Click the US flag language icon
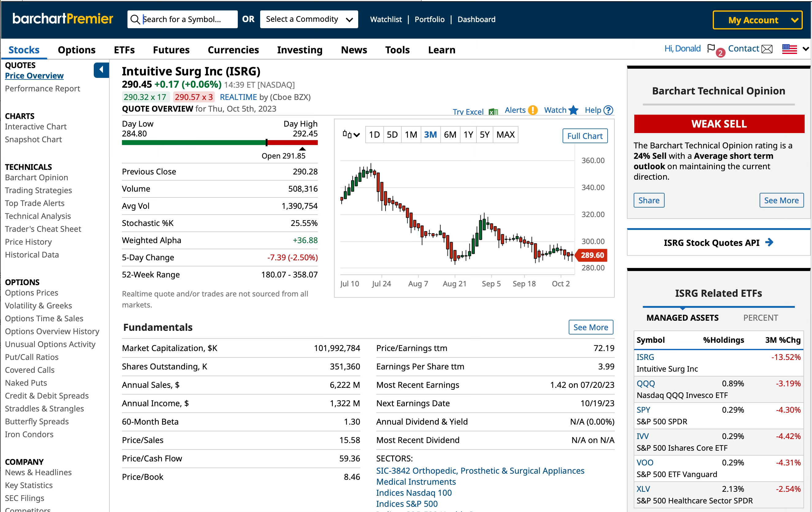Image resolution: width=812 pixels, height=512 pixels. coord(789,49)
